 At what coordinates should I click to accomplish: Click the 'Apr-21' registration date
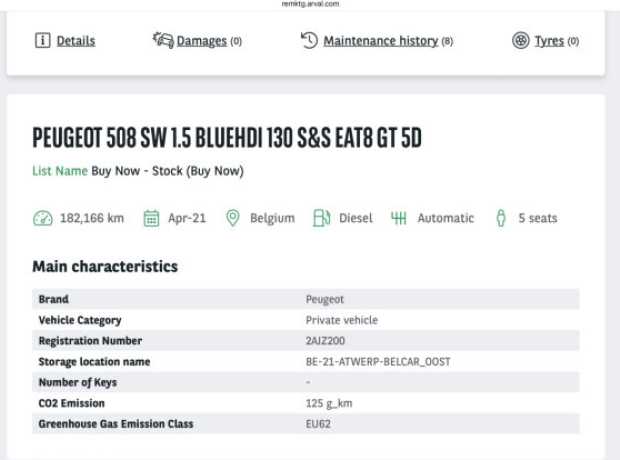pyautogui.click(x=187, y=218)
